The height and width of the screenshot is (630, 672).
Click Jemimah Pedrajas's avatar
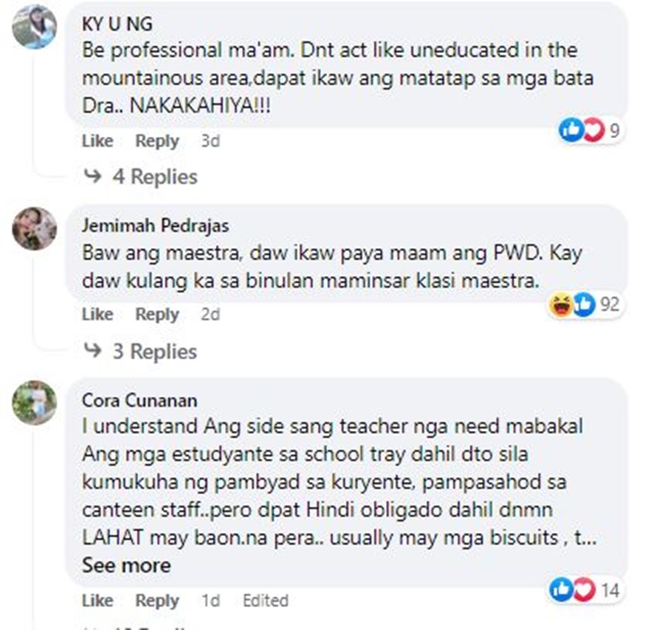[34, 229]
